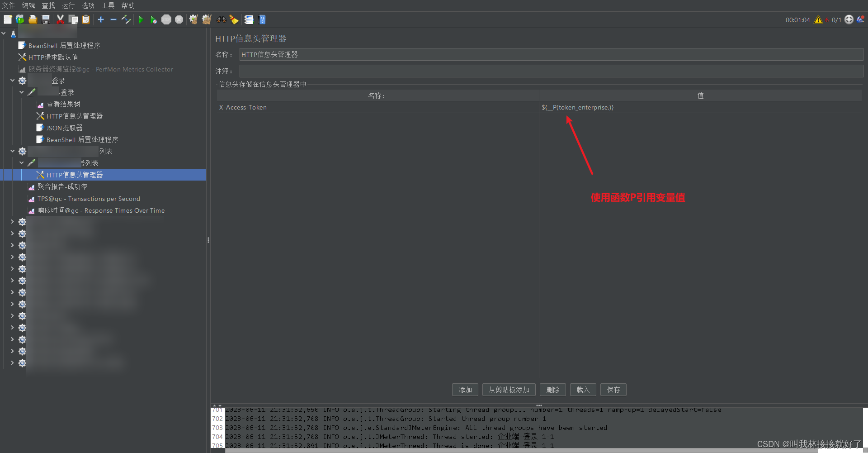Select the disabled PerfMon Metrics Collector item

(x=95, y=69)
